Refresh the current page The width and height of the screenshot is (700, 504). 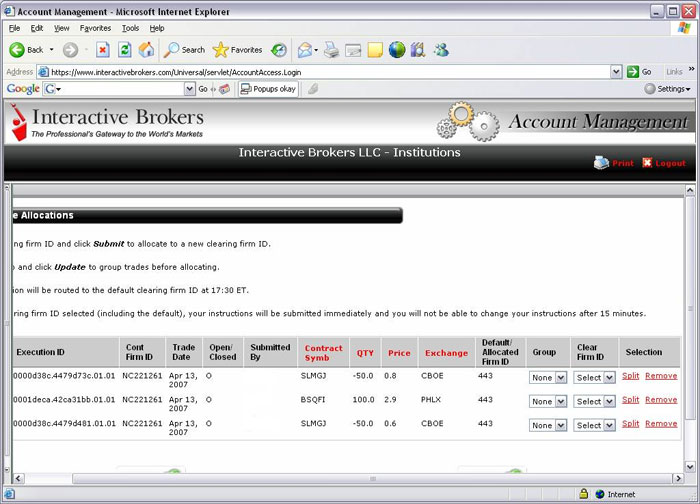tap(125, 50)
